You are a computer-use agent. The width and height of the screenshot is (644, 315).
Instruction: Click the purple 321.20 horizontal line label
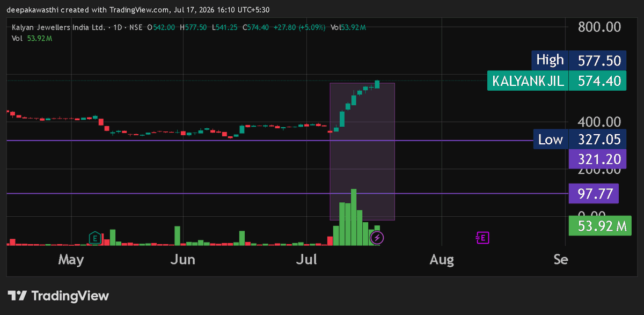[597, 159]
